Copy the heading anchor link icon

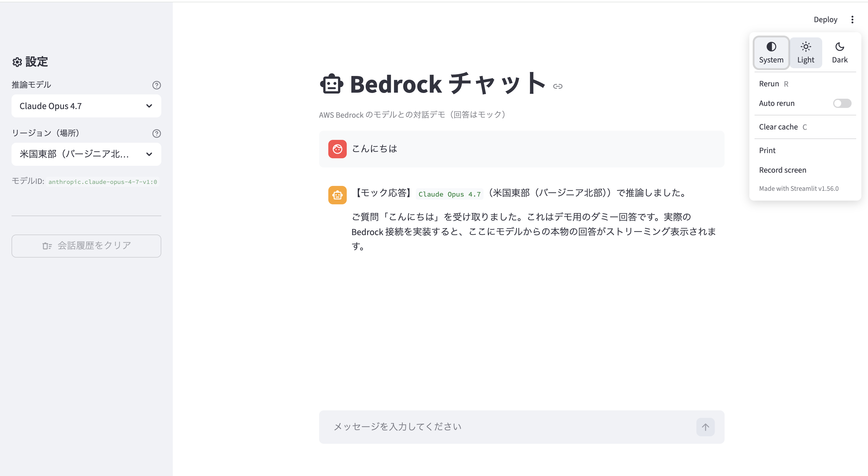[x=558, y=87]
